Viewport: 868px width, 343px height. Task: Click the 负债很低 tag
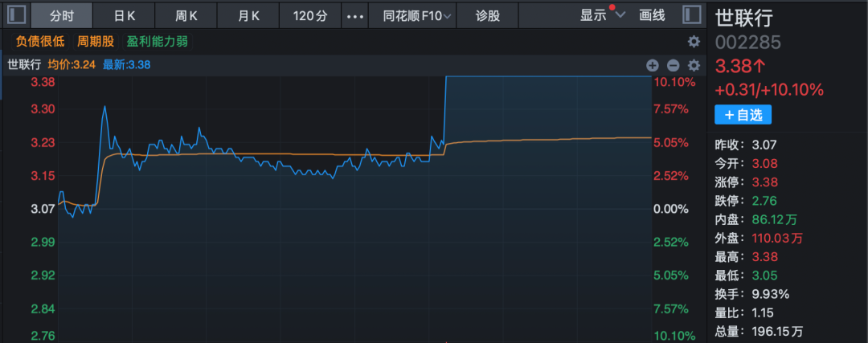[x=40, y=42]
